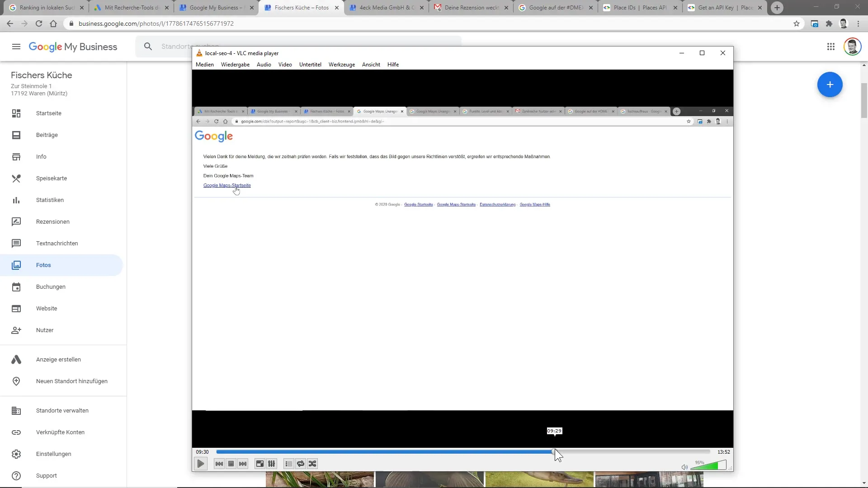868x488 pixels.
Task: Open VLC Ansicht menu
Action: [x=371, y=65]
